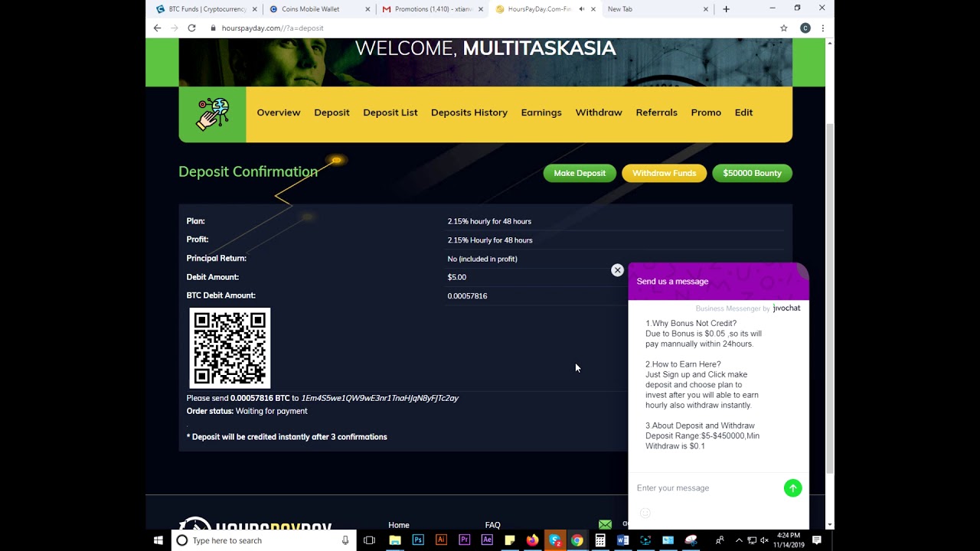Click the Withdraw Funds button
The height and width of the screenshot is (551, 980).
(664, 173)
